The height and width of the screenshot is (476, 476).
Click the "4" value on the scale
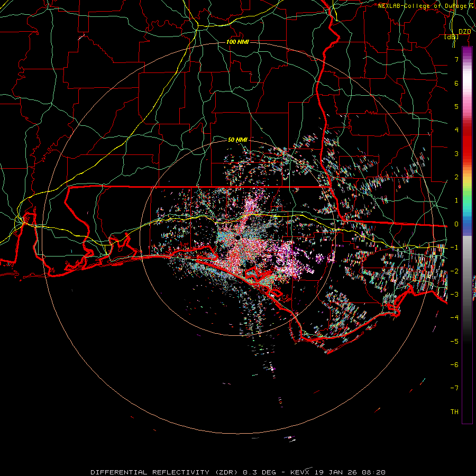456,130
